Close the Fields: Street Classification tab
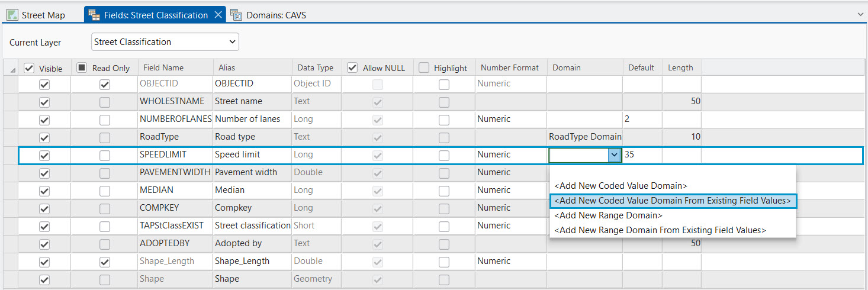This screenshot has width=868, height=290. [x=218, y=15]
